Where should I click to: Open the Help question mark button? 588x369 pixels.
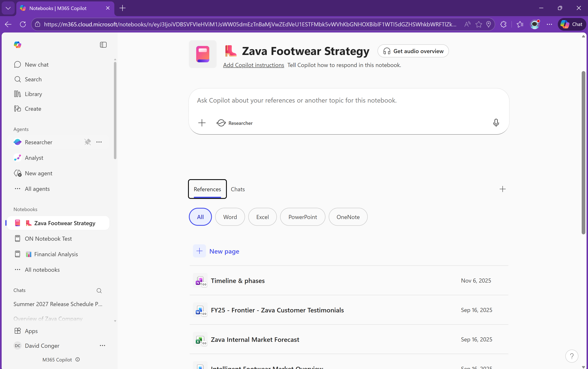(x=572, y=356)
